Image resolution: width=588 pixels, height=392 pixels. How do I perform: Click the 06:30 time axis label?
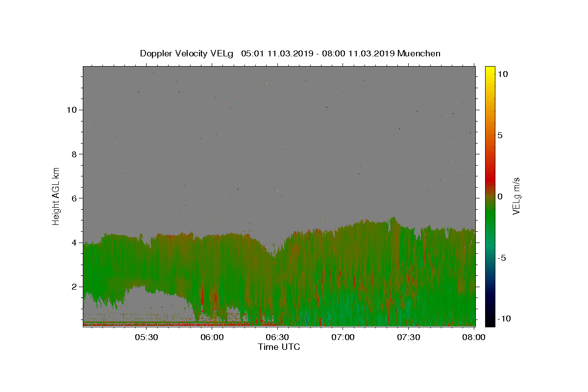(x=277, y=337)
